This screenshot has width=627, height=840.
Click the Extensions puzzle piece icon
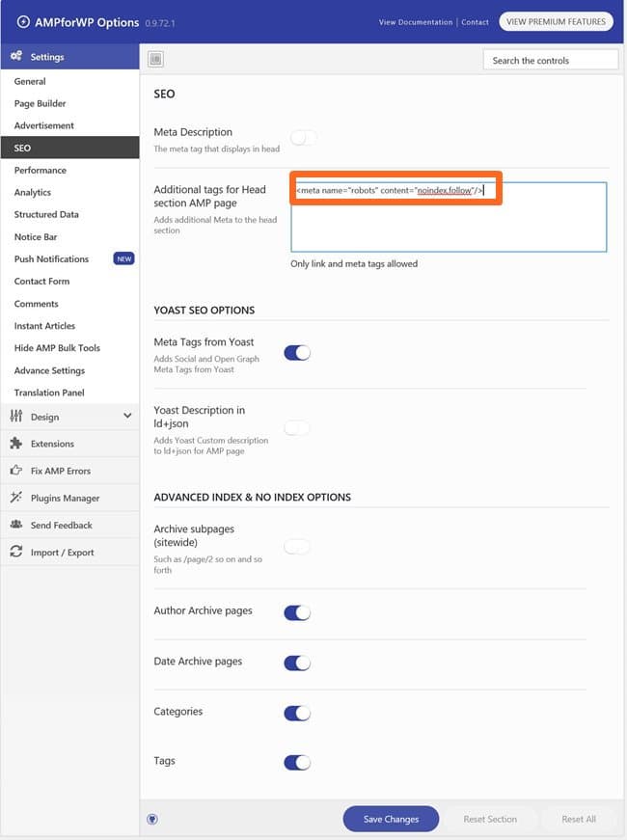[x=15, y=444]
